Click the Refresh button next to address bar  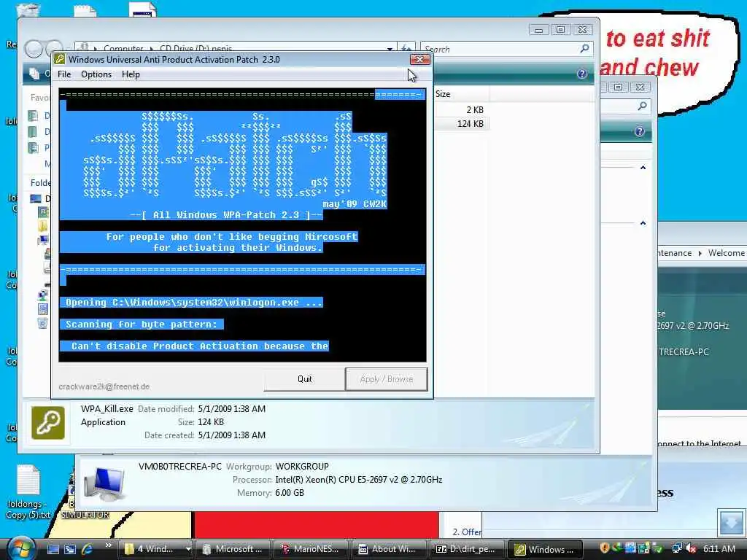(x=406, y=49)
